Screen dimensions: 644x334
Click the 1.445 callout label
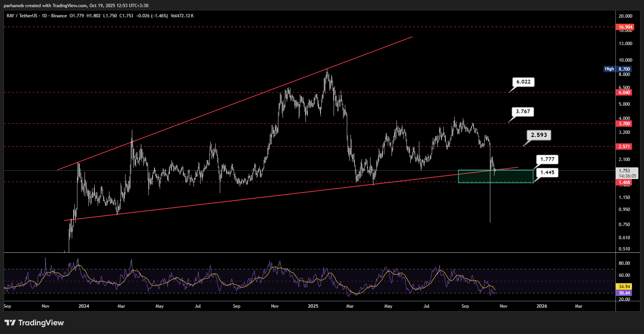[547, 173]
